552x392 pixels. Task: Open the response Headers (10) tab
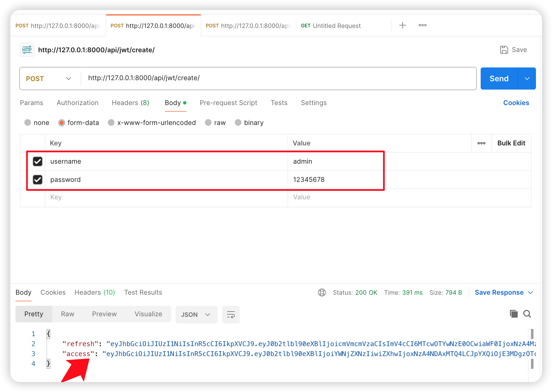[95, 292]
